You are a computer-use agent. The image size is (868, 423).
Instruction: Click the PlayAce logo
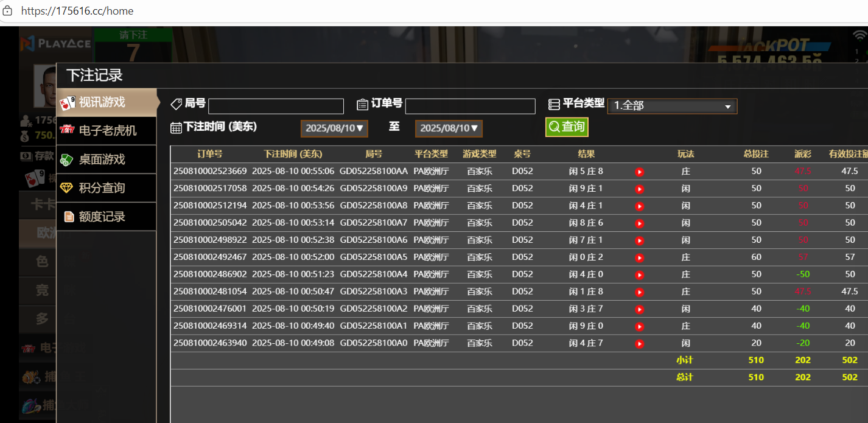(55, 43)
